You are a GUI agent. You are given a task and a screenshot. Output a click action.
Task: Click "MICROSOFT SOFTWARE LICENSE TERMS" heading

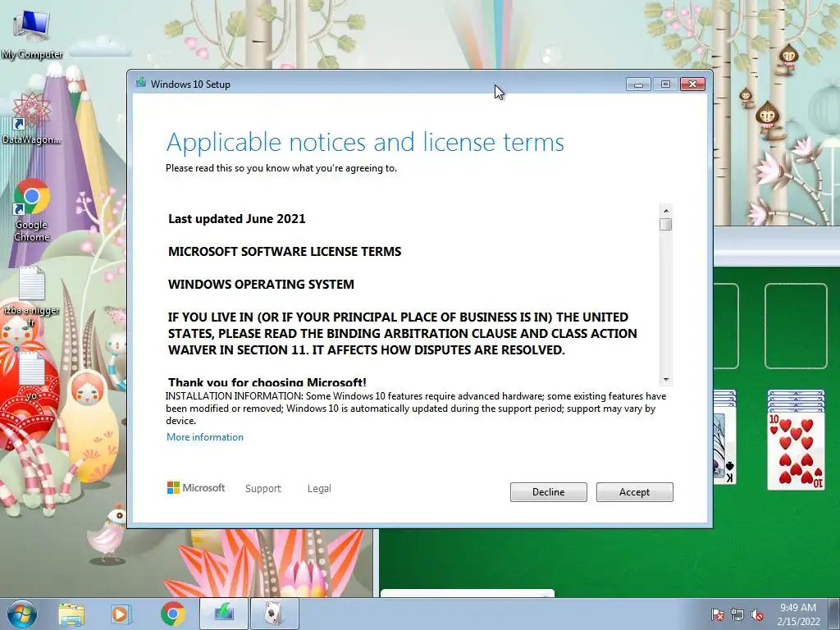coord(285,251)
